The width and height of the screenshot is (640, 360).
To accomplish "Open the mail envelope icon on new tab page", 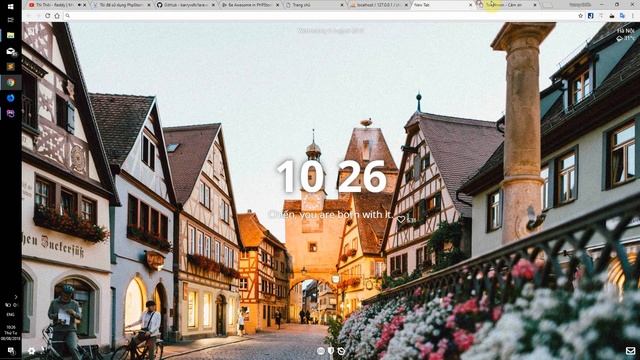I will coord(630,351).
